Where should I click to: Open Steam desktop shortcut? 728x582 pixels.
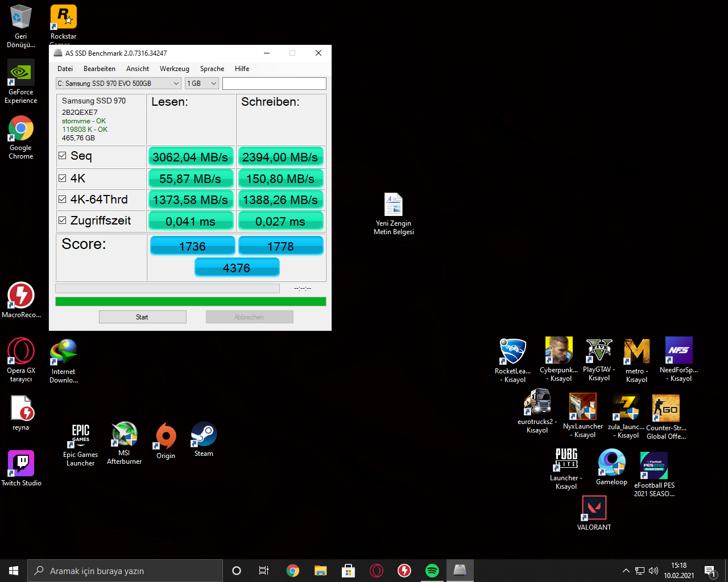[x=204, y=439]
